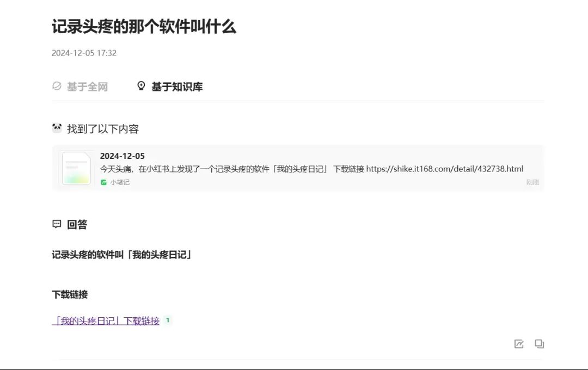Click the 刚刚 timestamp on the card
The image size is (588, 370).
[x=534, y=182]
